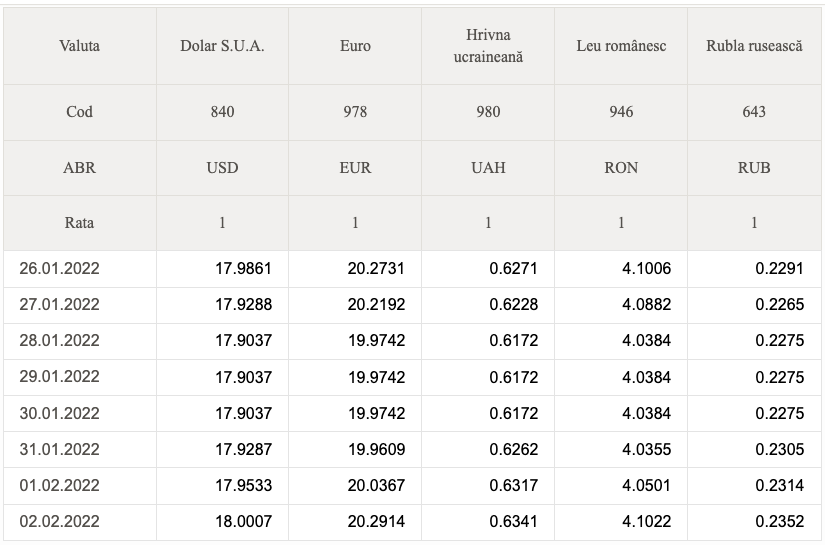Select the USD abbreviation cell
This screenshot has width=825, height=545.
[x=222, y=168]
